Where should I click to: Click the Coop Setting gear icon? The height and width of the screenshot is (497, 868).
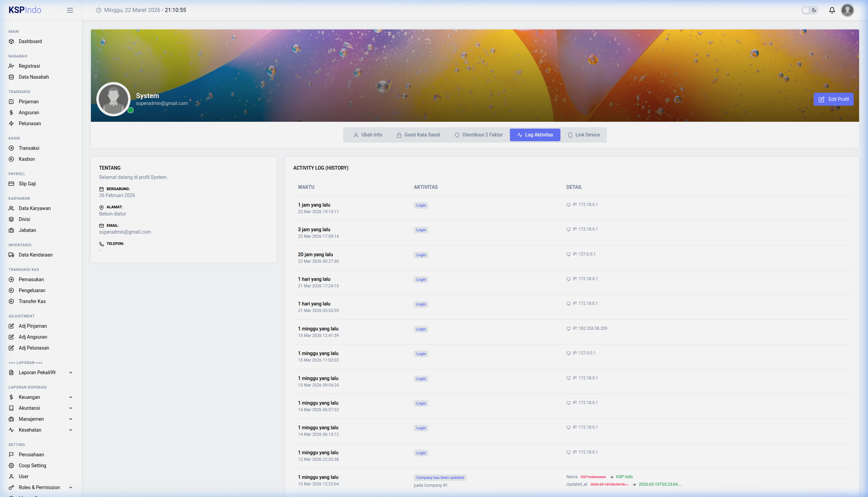point(11,466)
